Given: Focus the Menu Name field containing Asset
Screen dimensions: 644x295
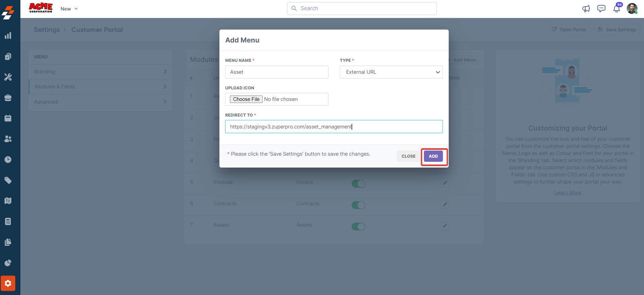Looking at the screenshot, I should point(277,72).
